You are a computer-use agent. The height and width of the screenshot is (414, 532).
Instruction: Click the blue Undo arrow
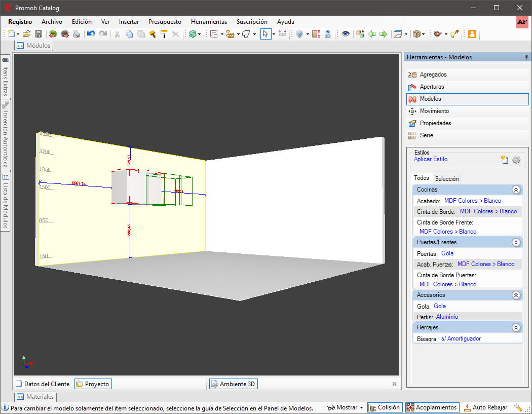coord(91,34)
